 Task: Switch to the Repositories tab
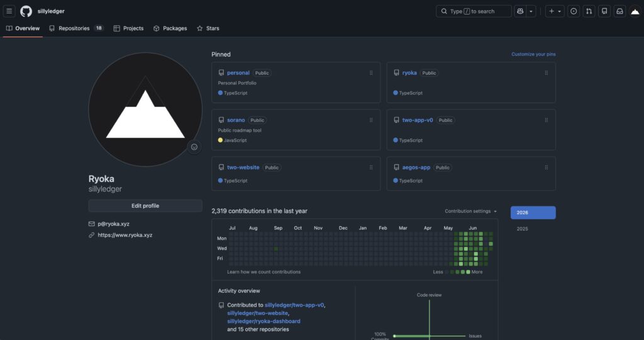(76, 28)
